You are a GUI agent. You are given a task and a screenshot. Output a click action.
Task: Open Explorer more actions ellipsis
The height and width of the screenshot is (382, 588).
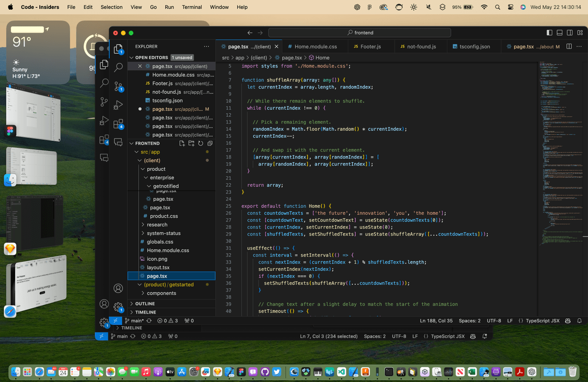206,47
